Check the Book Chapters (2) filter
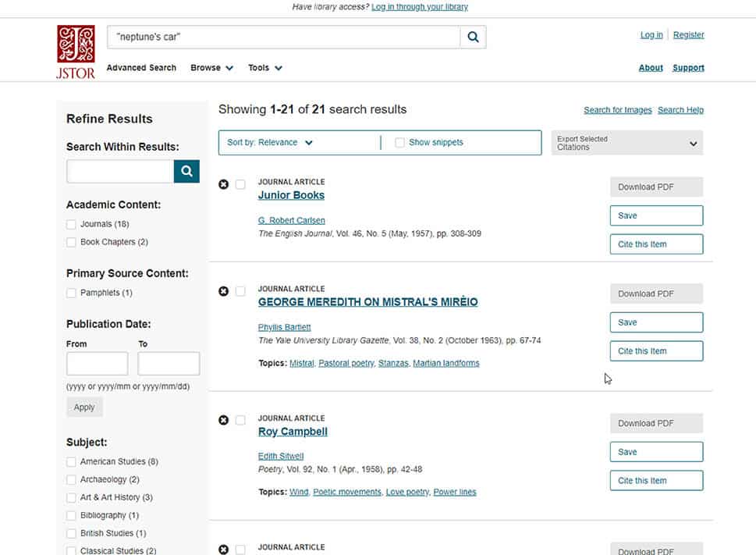The width and height of the screenshot is (756, 555). tap(71, 242)
